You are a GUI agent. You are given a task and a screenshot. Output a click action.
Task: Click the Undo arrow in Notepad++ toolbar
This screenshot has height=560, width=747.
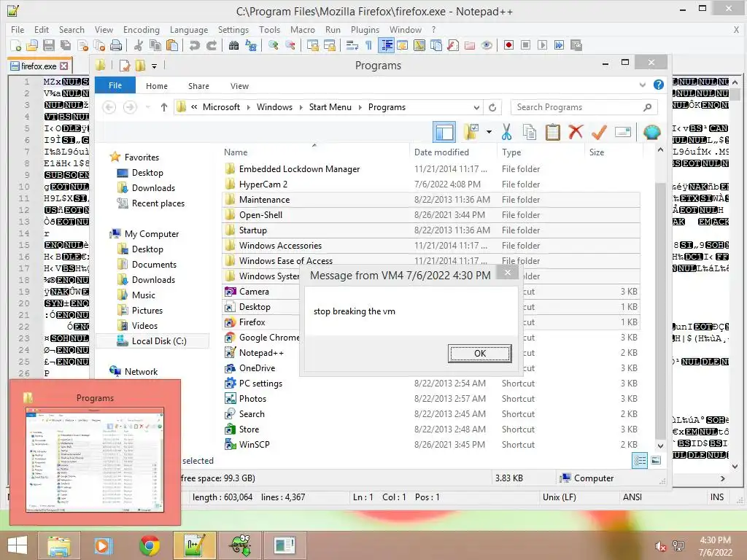[x=194, y=45]
